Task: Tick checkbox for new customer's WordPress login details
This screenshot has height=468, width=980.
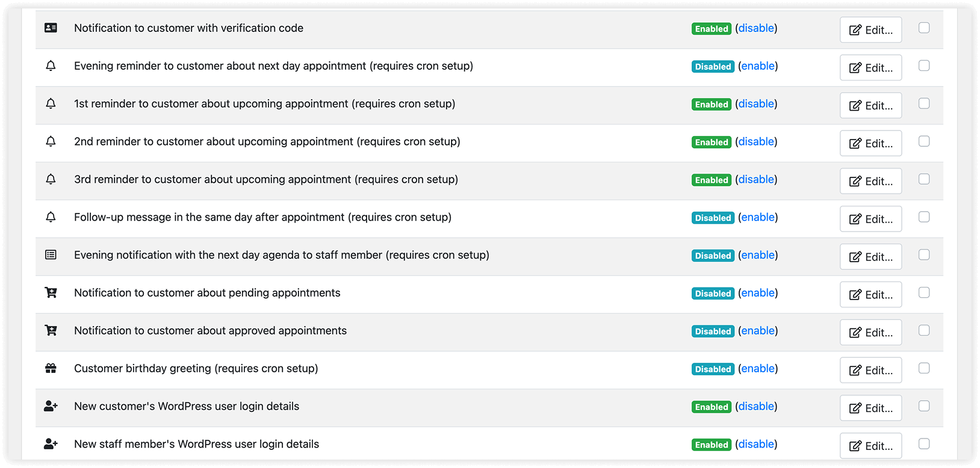Action: 924,406
